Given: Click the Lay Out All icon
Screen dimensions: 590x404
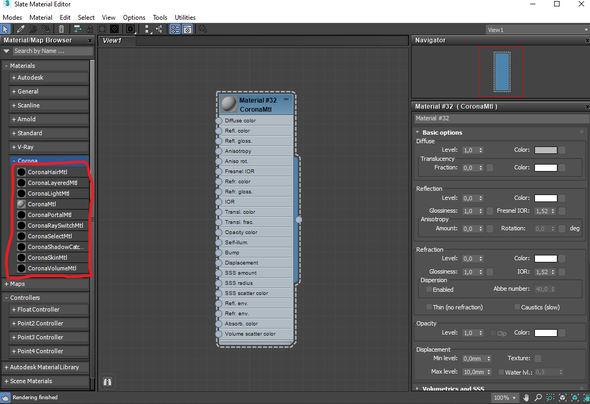Looking at the screenshot, I should (x=147, y=29).
